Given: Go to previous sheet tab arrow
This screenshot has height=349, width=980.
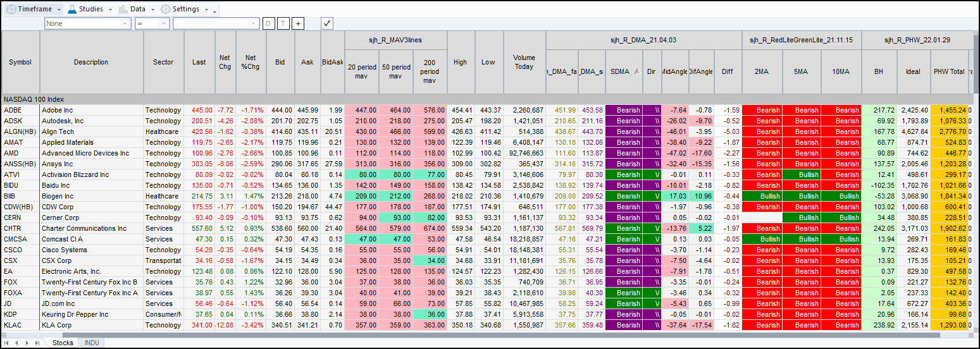Looking at the screenshot, I should 18,342.
